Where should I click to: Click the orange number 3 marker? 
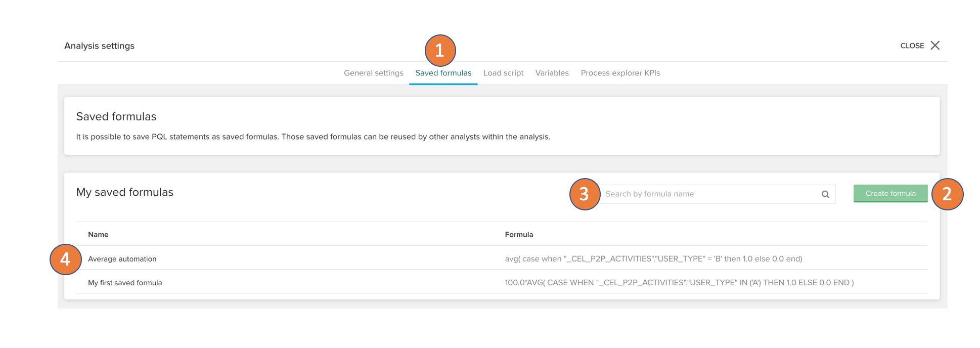[585, 194]
